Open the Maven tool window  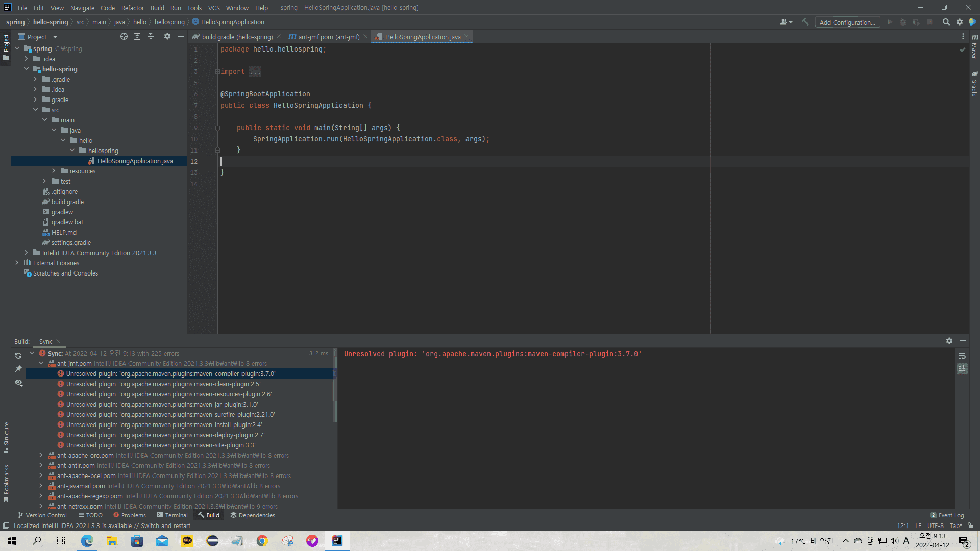coord(974,47)
